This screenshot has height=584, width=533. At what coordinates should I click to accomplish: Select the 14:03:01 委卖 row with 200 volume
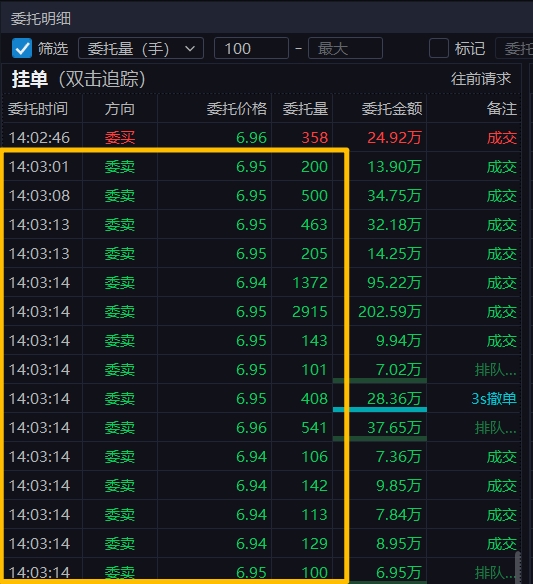click(262, 166)
